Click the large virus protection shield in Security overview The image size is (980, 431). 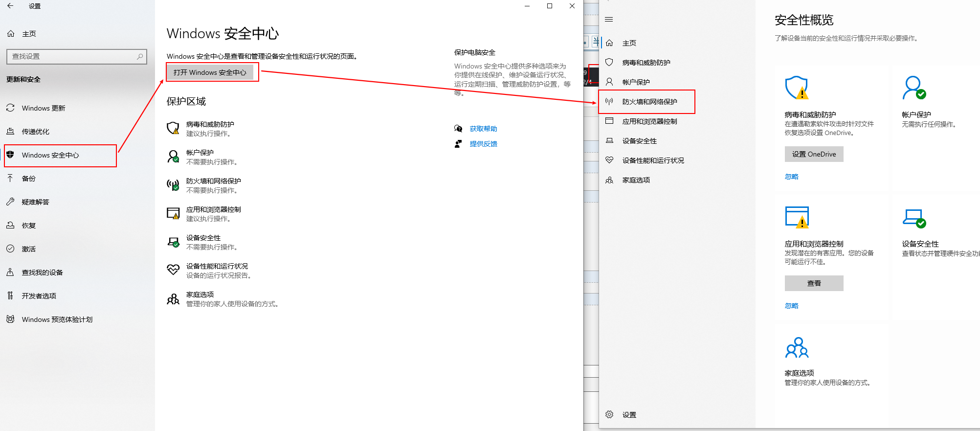click(797, 88)
